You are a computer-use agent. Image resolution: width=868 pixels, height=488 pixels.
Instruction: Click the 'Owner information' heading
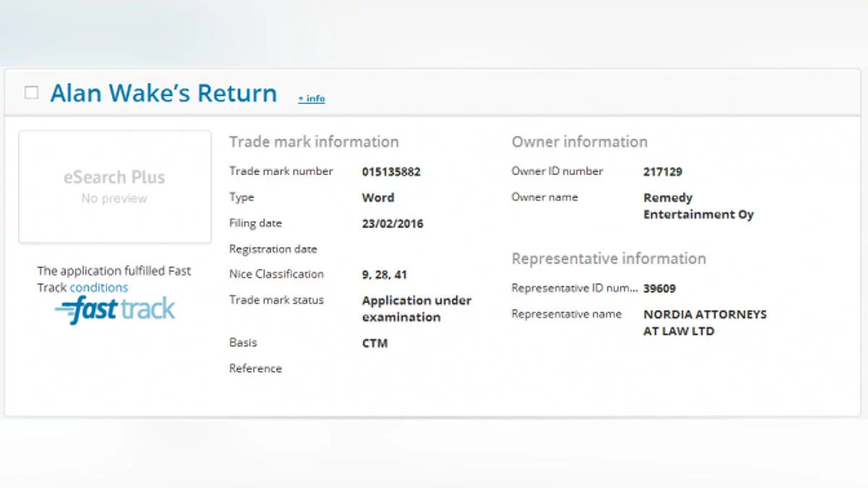click(579, 142)
